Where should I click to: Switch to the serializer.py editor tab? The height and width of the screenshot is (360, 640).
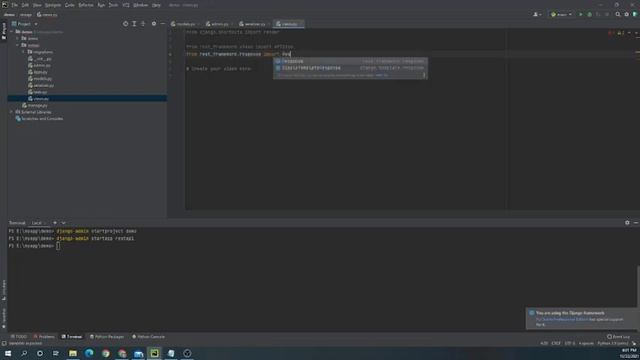tap(254, 24)
